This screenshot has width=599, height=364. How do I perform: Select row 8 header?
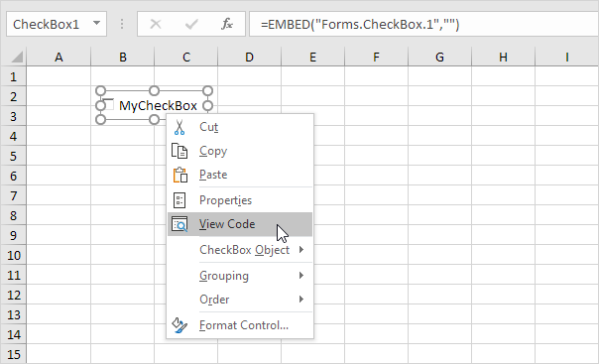point(13,216)
